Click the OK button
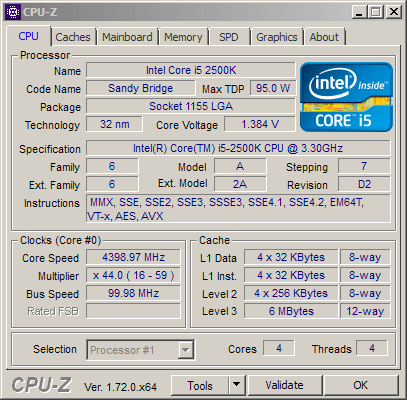Screen dimensions: 407x400 click(361, 386)
